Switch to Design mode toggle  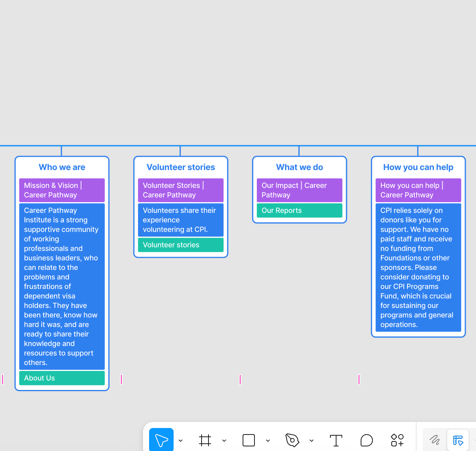pyautogui.click(x=458, y=440)
